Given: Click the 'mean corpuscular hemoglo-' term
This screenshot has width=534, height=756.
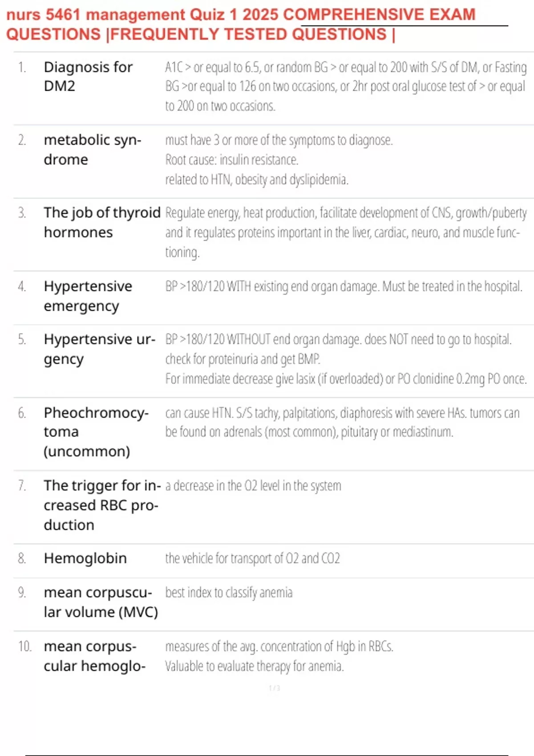Looking at the screenshot, I should [94, 656].
